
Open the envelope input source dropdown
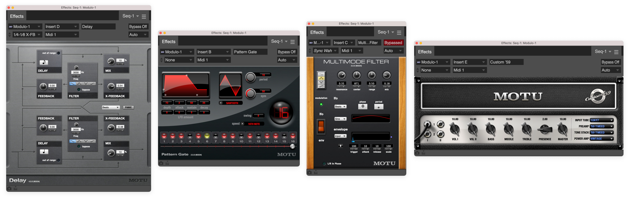341,136
